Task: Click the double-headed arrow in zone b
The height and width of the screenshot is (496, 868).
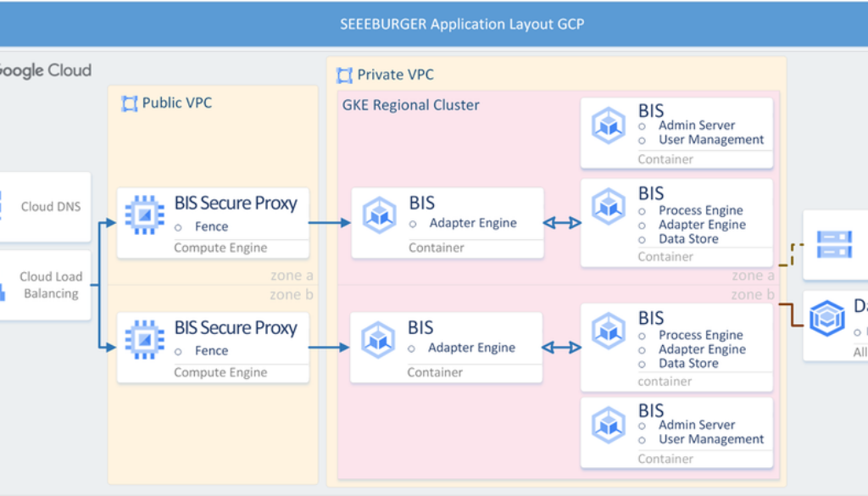Action: (562, 347)
